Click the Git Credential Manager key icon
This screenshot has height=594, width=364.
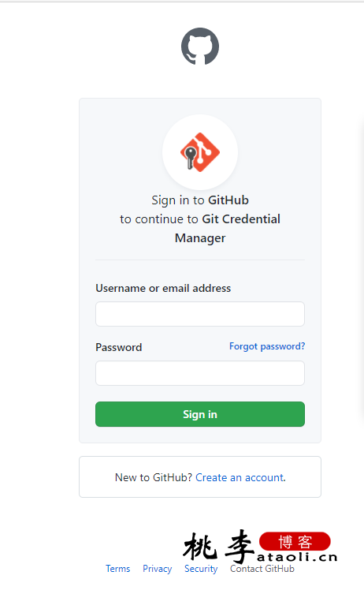pos(200,152)
